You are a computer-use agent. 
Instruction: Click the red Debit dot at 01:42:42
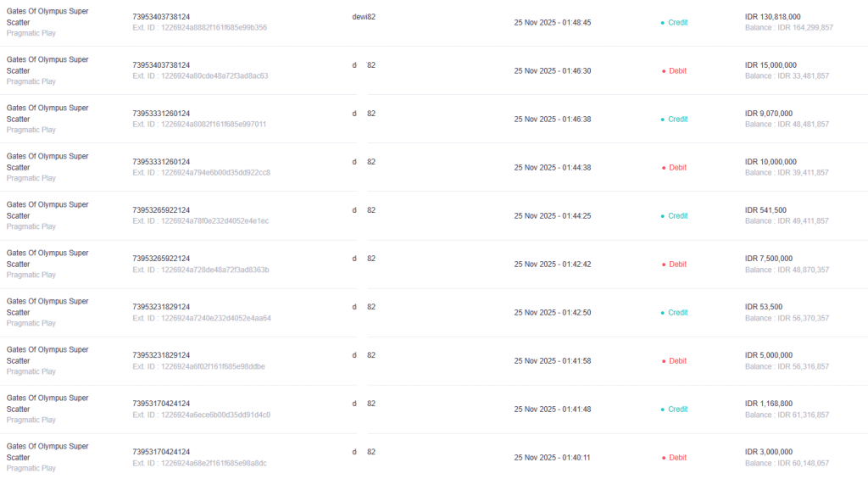663,265
